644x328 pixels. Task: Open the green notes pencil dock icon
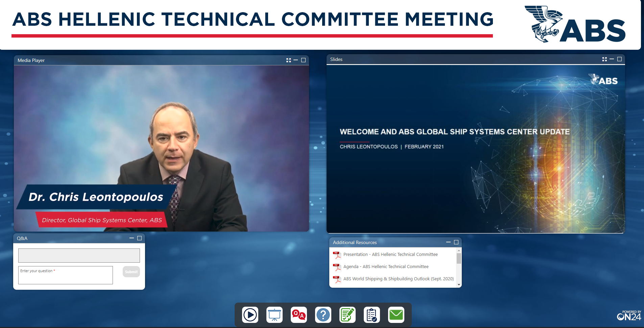coord(348,315)
